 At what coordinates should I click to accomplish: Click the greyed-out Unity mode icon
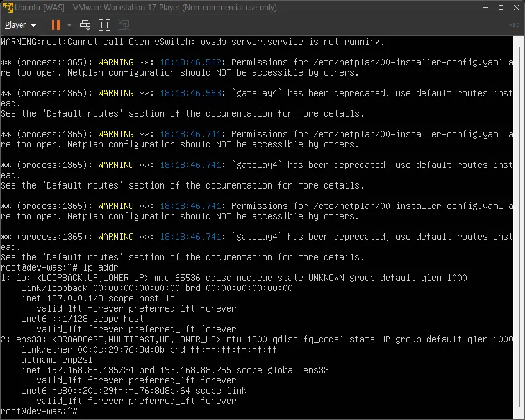[x=124, y=25]
